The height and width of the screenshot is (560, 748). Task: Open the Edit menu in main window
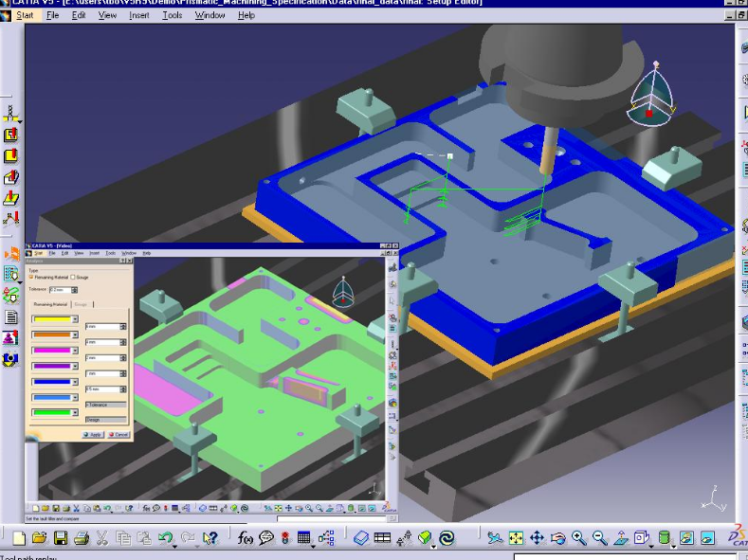tap(79, 15)
